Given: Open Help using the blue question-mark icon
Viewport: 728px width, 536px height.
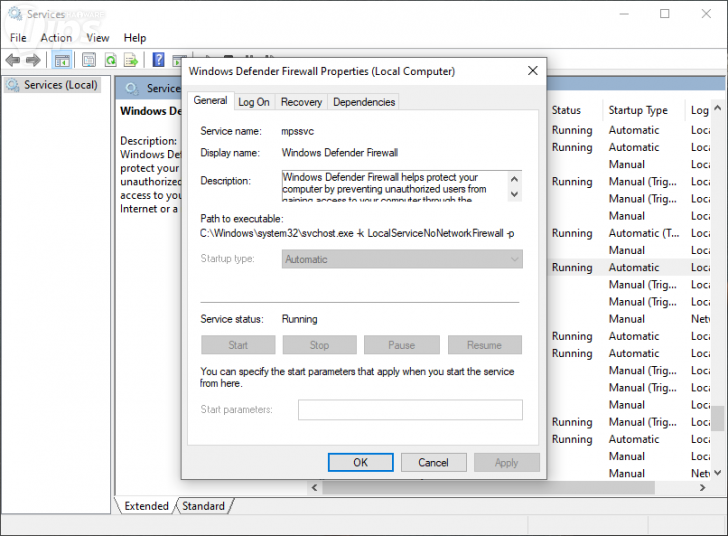Looking at the screenshot, I should [x=158, y=60].
